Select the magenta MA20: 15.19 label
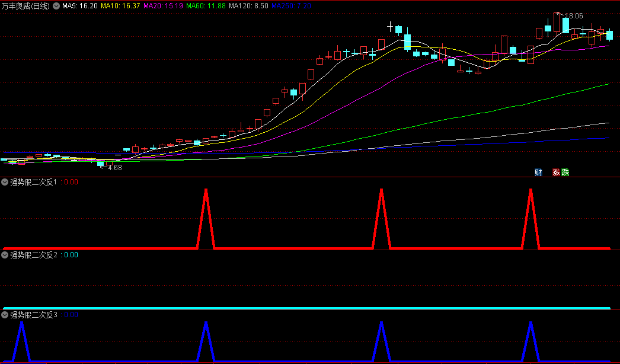 click(163, 6)
